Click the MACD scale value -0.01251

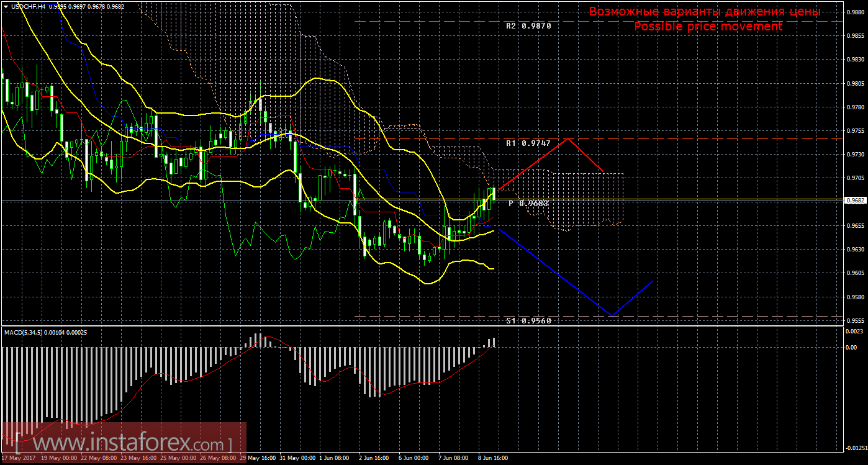855,448
